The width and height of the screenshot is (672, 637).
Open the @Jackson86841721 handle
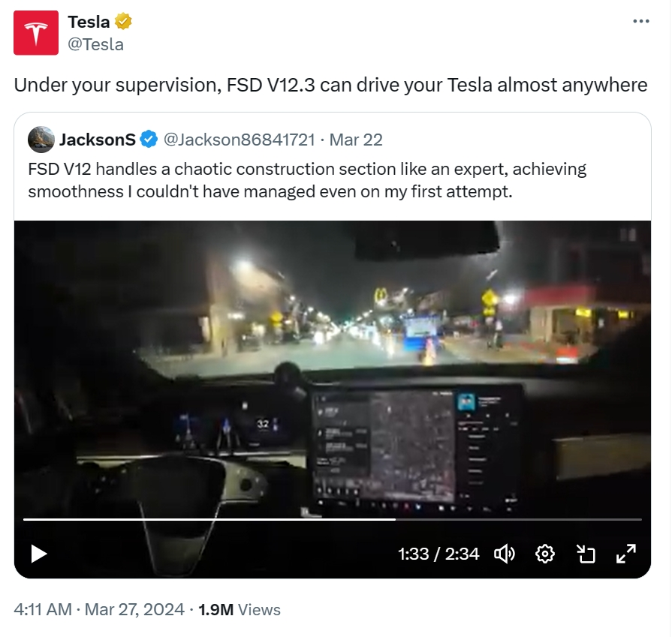239,140
